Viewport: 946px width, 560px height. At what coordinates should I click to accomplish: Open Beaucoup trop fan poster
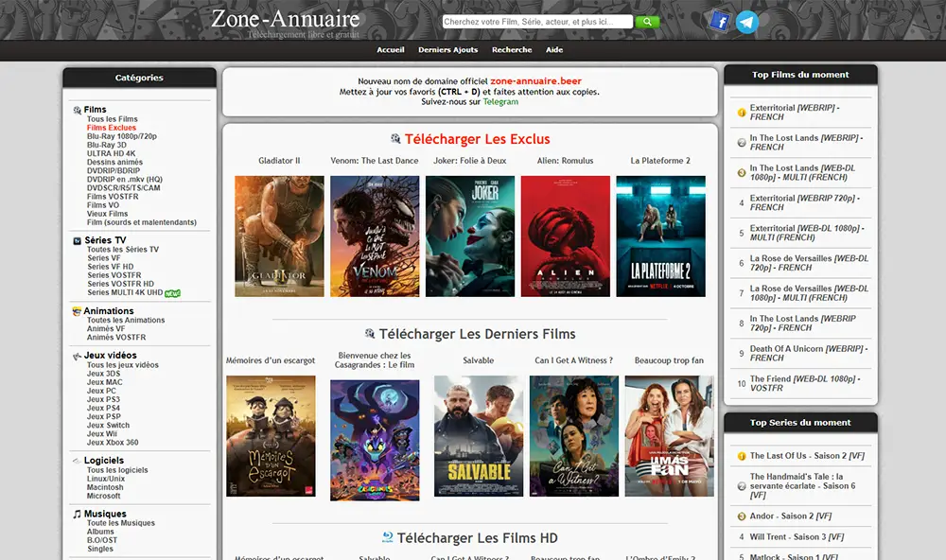(x=669, y=436)
